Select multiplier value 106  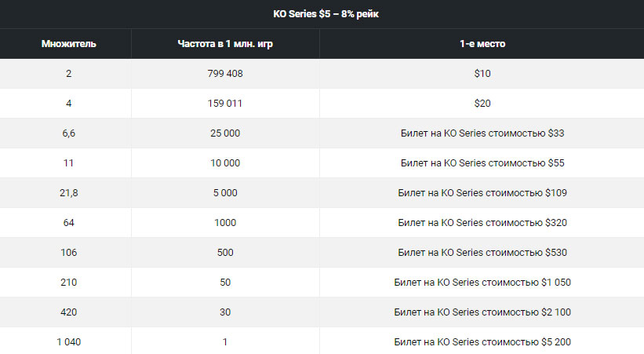coord(69,253)
